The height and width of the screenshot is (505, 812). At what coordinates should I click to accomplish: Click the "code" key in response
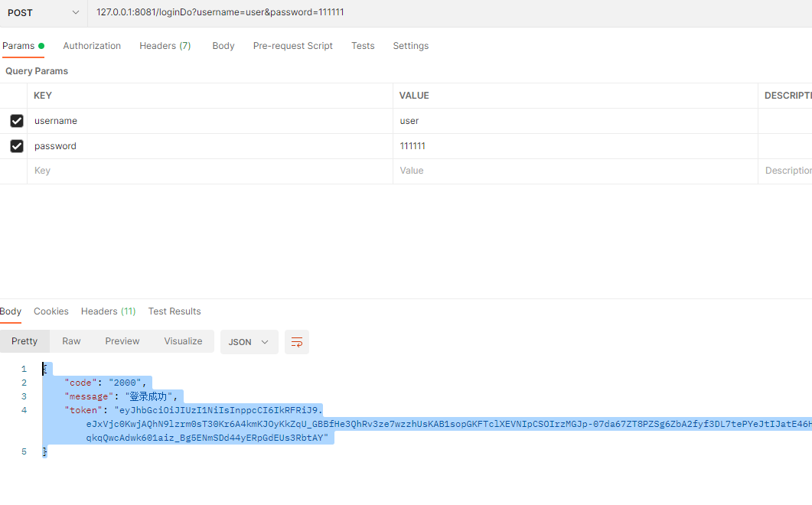pos(81,383)
